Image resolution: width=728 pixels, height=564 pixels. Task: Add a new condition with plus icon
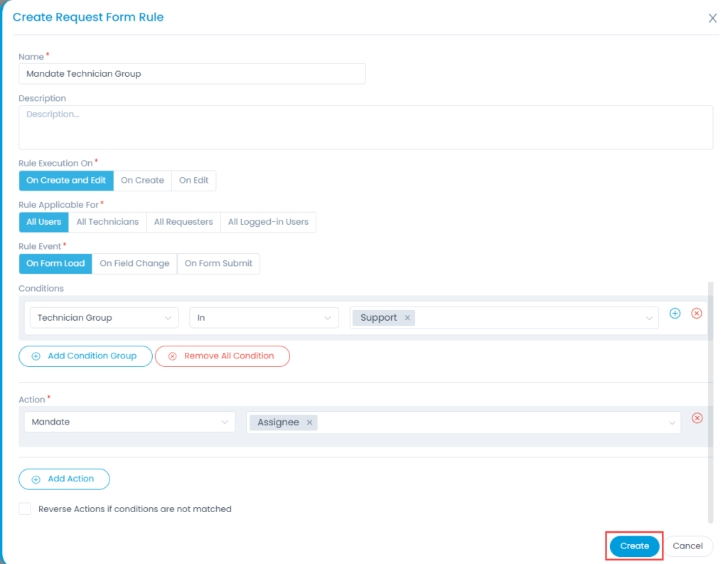point(675,314)
